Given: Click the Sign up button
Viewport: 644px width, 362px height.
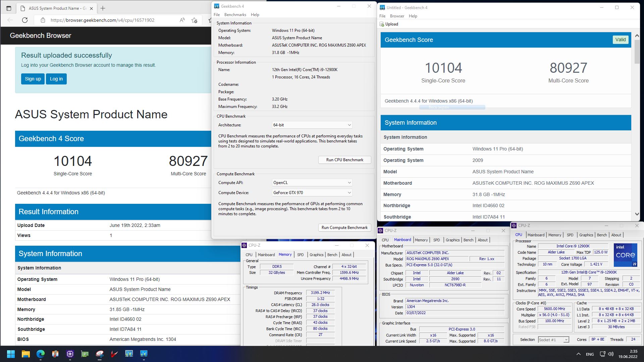Looking at the screenshot, I should [x=33, y=79].
